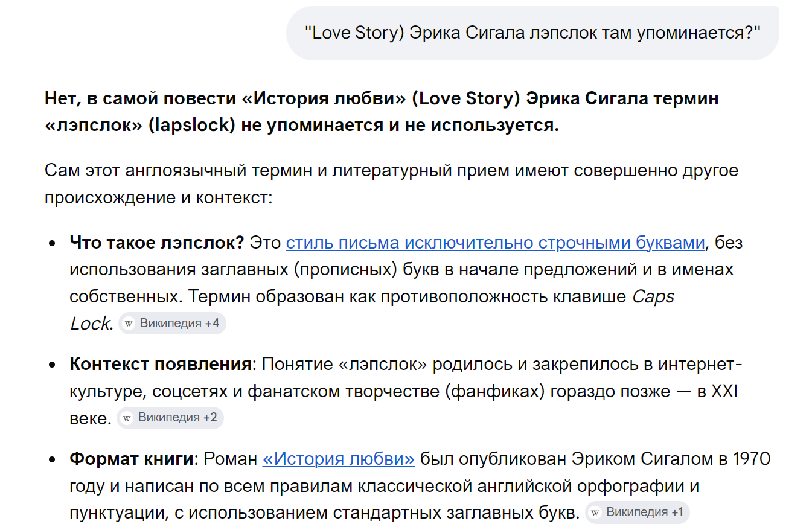This screenshot has height=530, width=812.
Task: Expand extra sources via the +4 counter
Action: pos(212,323)
